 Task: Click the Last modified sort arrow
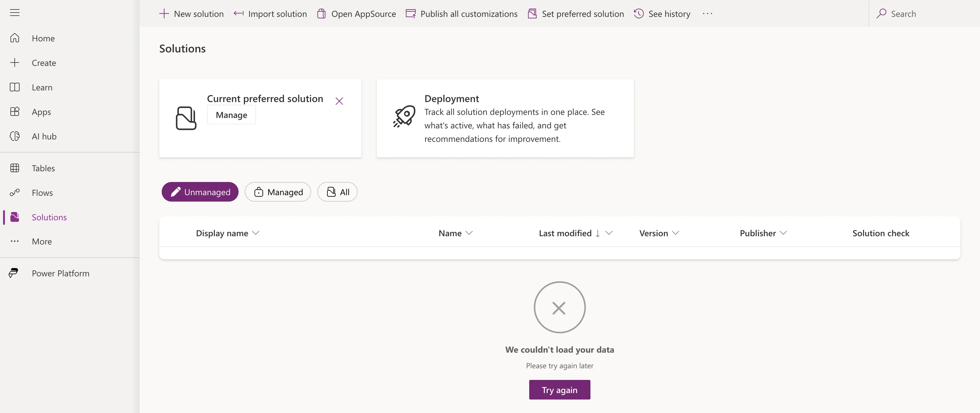pos(598,233)
